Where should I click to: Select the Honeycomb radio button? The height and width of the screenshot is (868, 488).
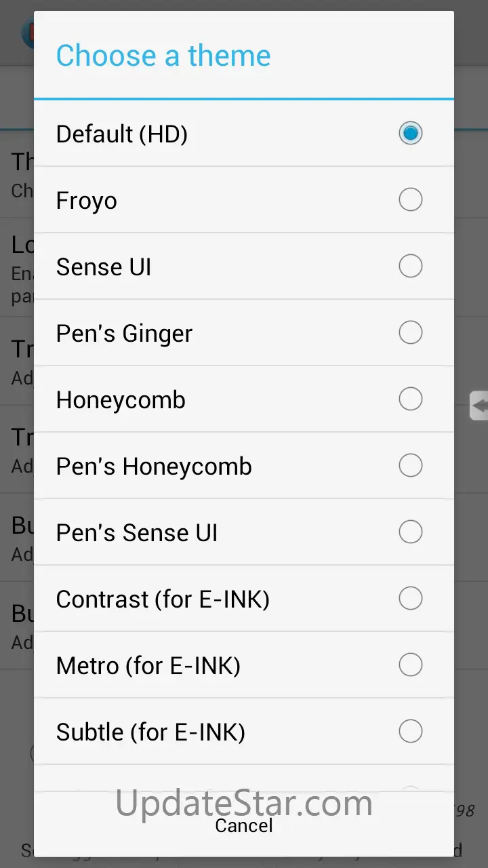(x=410, y=399)
